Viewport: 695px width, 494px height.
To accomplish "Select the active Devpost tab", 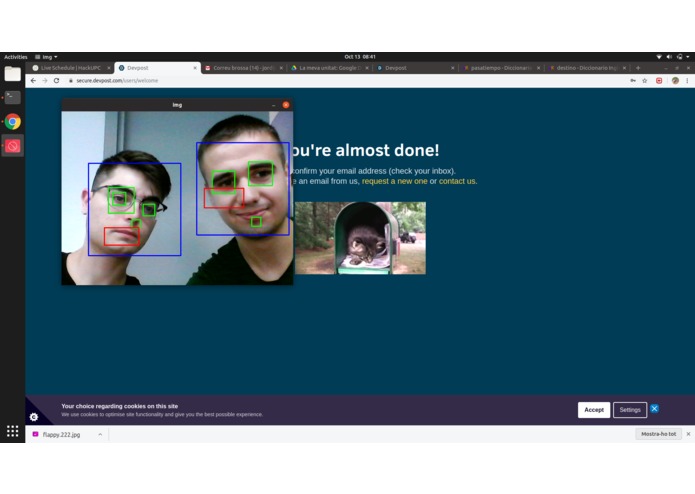I will tap(157, 68).
